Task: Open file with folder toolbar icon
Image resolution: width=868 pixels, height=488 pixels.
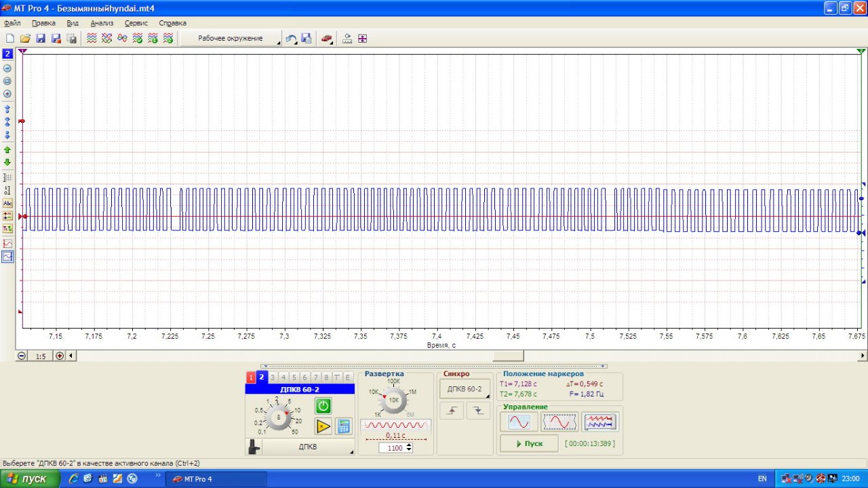Action: 25,39
